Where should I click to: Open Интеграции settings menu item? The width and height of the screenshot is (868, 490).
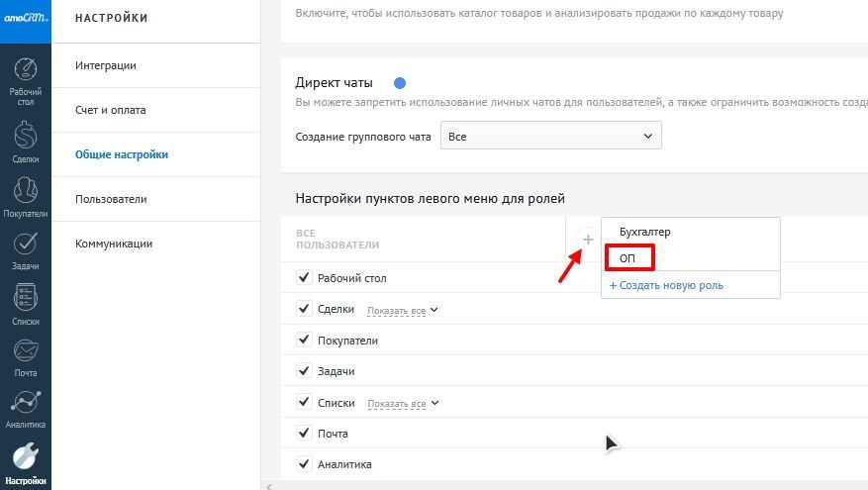click(x=106, y=65)
